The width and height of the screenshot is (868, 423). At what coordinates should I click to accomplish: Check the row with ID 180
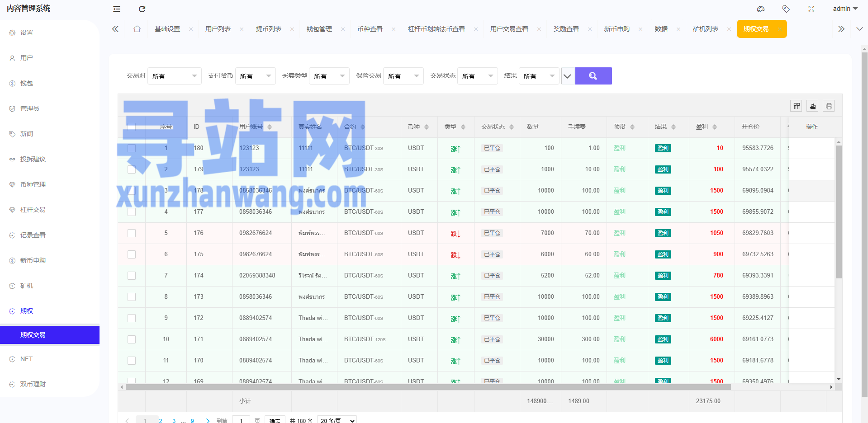coord(132,148)
